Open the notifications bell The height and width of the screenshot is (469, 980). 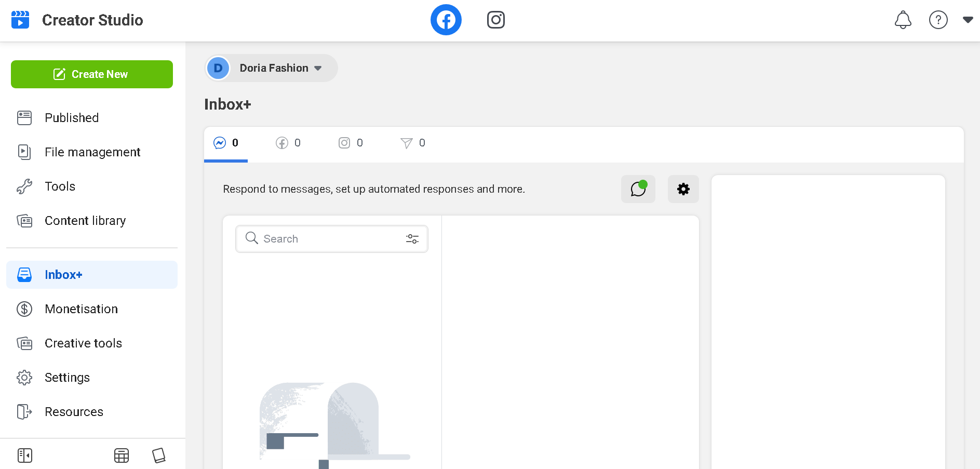click(903, 20)
